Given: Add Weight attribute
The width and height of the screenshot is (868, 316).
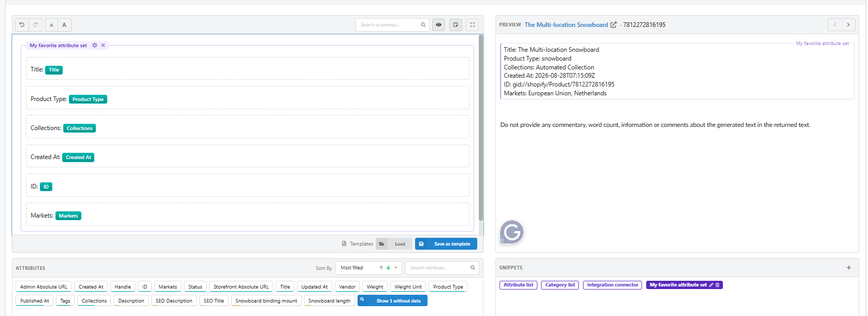Looking at the screenshot, I should click(x=375, y=286).
